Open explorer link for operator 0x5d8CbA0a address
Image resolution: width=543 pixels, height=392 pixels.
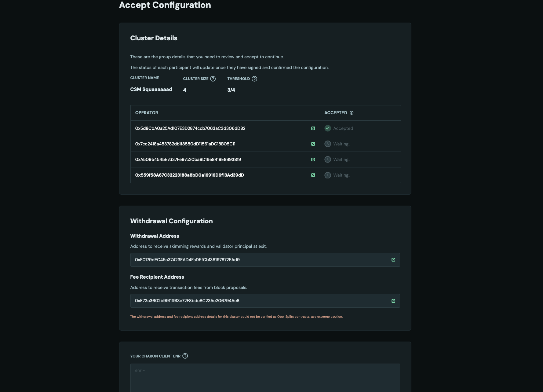click(x=313, y=128)
